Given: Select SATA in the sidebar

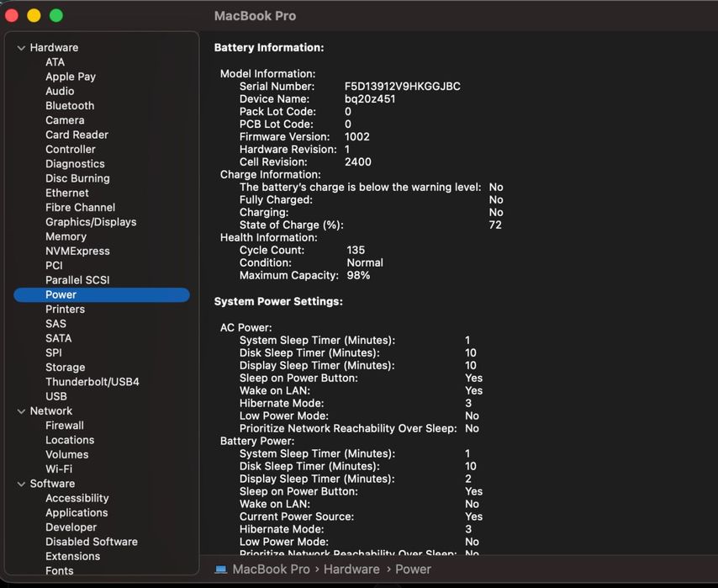Looking at the screenshot, I should [x=58, y=338].
